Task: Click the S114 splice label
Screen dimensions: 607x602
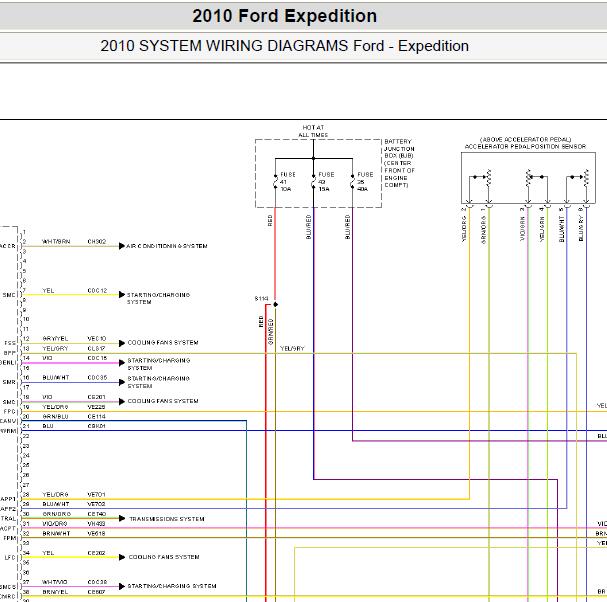Action: click(261, 298)
